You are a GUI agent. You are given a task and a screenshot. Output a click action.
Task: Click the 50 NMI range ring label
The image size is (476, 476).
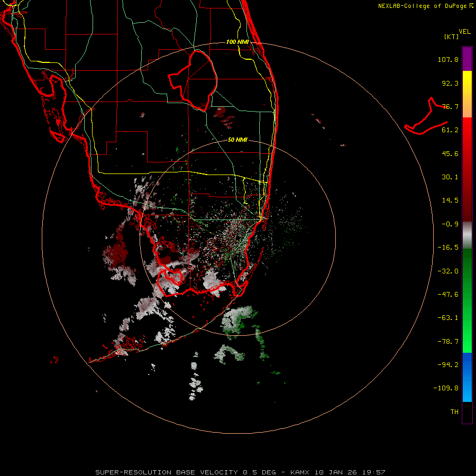point(237,140)
